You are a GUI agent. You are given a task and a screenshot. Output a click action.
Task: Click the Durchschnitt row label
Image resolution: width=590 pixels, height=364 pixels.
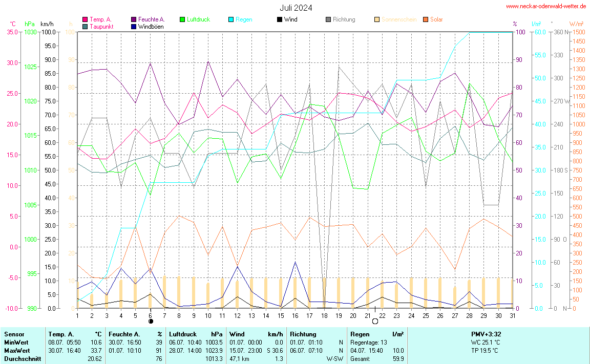[22, 359]
